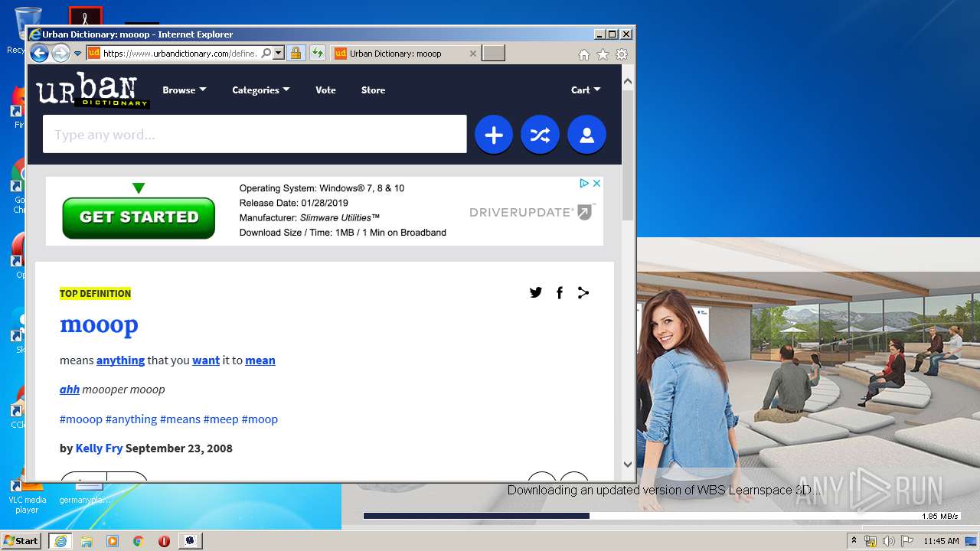Image resolution: width=980 pixels, height=551 pixels.
Task: Open IE Tools gear menu
Action: point(622,54)
